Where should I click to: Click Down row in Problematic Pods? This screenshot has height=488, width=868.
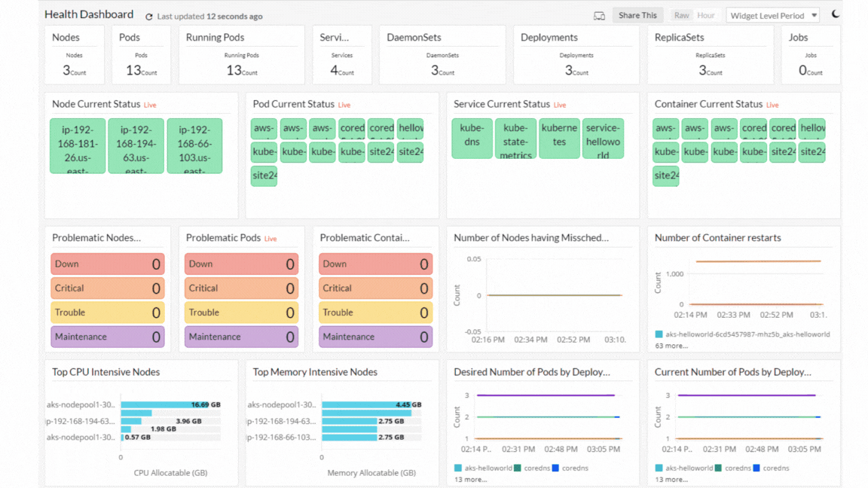click(241, 264)
